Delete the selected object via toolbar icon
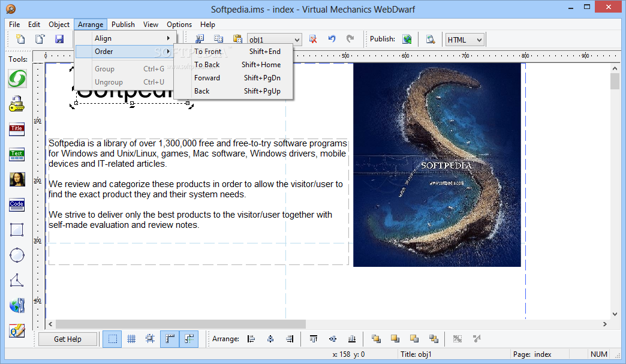 click(313, 39)
